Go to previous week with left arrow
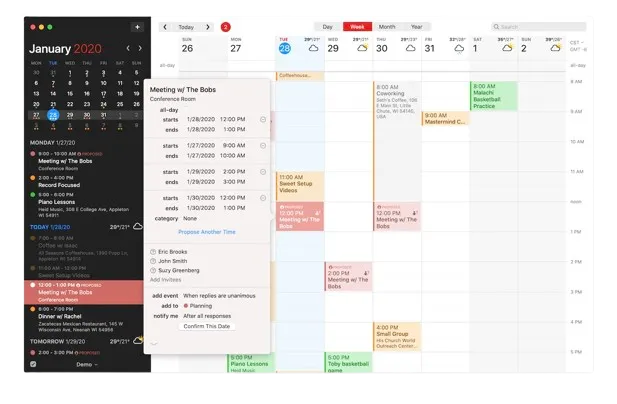 [x=164, y=27]
